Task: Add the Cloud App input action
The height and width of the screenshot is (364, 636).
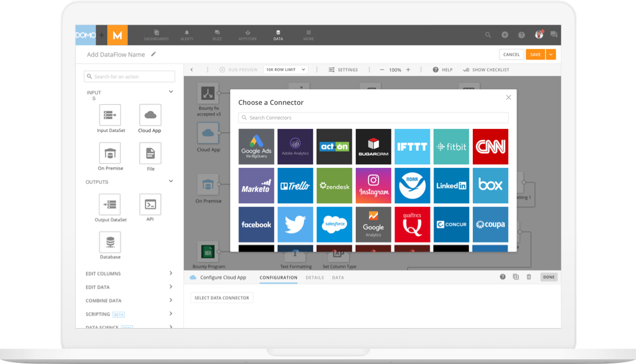Action: click(x=150, y=115)
